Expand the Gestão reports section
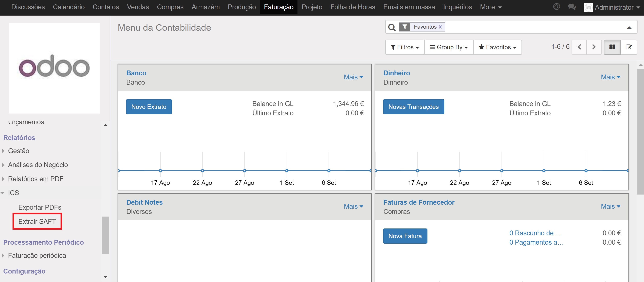This screenshot has height=282, width=644. click(19, 151)
